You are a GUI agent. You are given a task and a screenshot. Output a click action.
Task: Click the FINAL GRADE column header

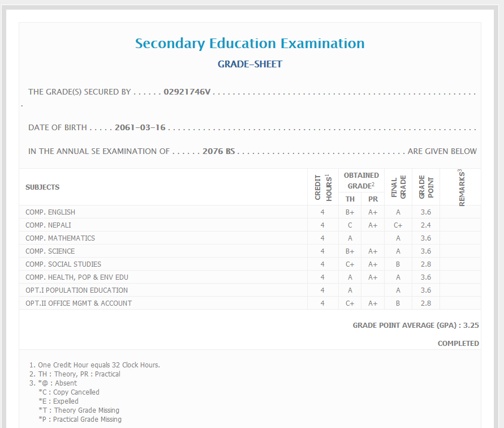tap(398, 187)
